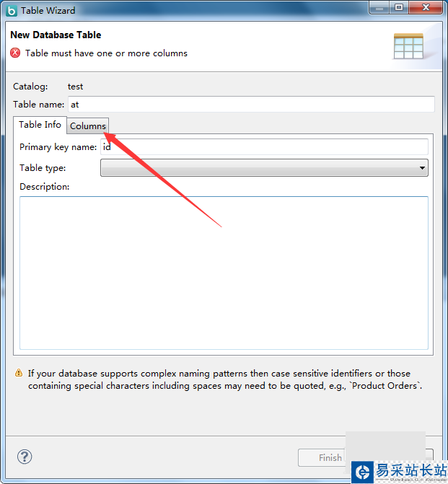Click the 'Table must have one or more columns' message
The height and width of the screenshot is (484, 448).
[106, 53]
